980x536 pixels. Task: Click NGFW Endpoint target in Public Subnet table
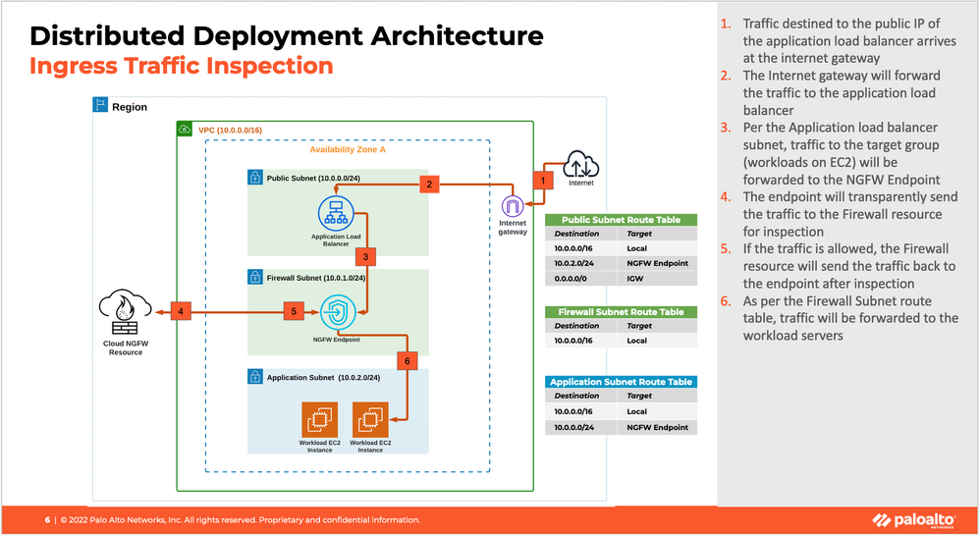click(658, 264)
